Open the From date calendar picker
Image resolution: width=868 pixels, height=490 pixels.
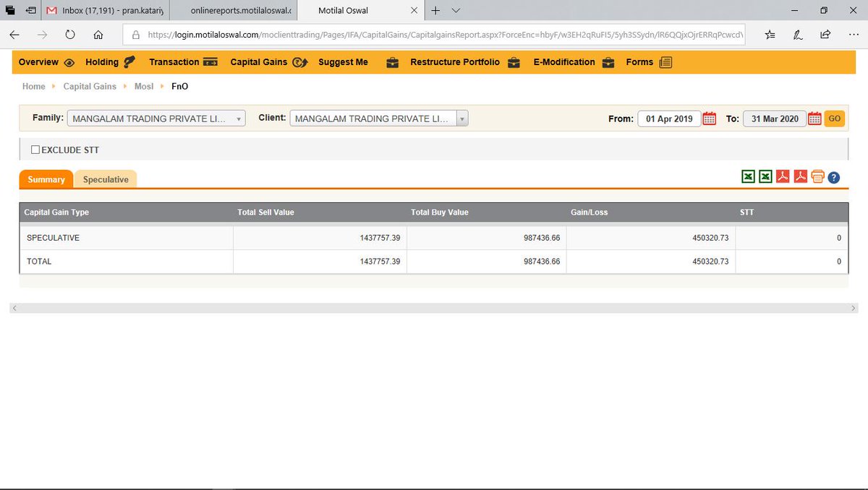click(x=710, y=119)
